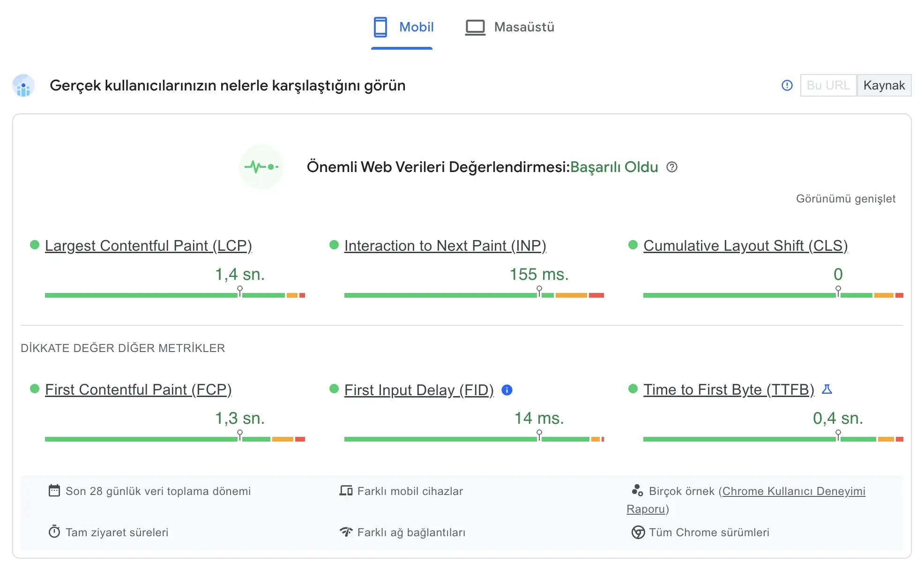Image resolution: width=924 pixels, height=570 pixels.
Task: Click the Chrome logo icon by Tüm Chrome sürümleri
Action: (x=638, y=532)
